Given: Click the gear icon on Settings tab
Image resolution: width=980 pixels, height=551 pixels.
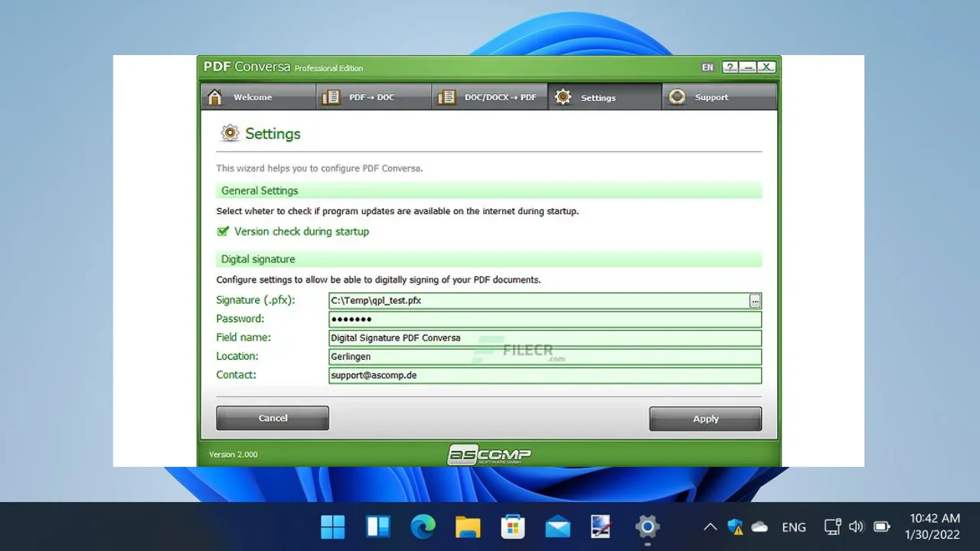Looking at the screenshot, I should coord(563,97).
